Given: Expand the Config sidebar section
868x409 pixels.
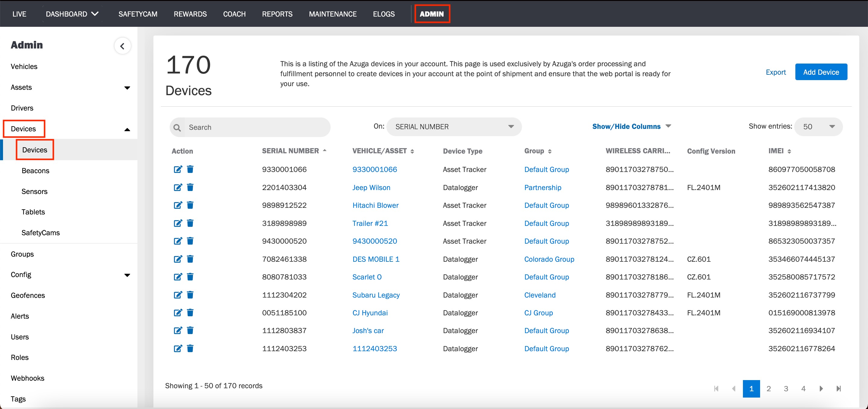Looking at the screenshot, I should click(x=127, y=275).
